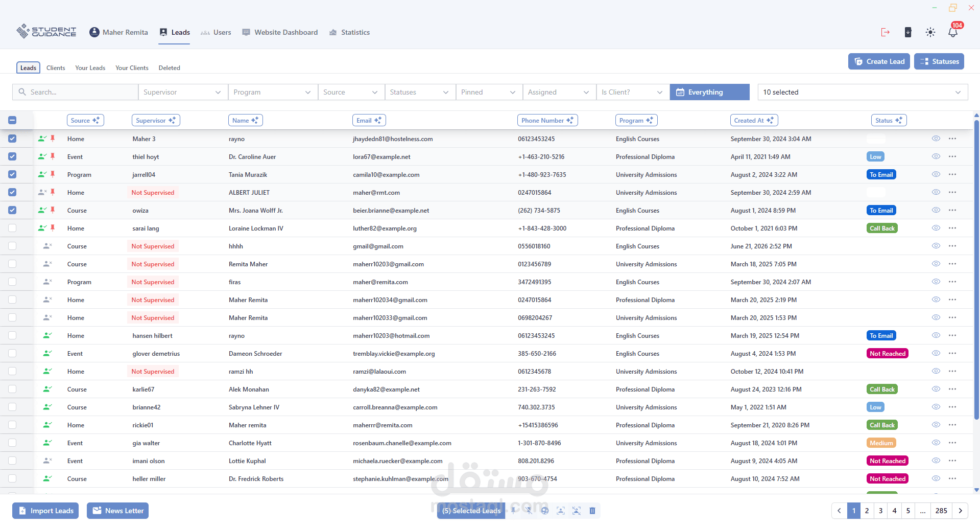This screenshot has height=527, width=980.
Task: Open the more options for Tania Murazik row
Action: click(x=952, y=174)
